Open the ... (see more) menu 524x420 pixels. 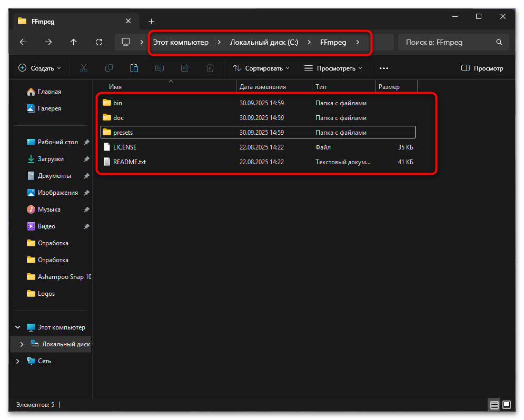(x=384, y=68)
